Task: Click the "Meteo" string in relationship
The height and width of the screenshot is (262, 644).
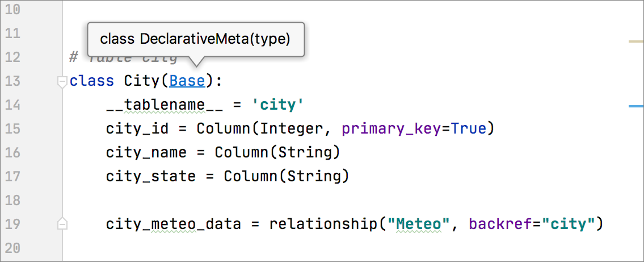Action: (x=418, y=224)
